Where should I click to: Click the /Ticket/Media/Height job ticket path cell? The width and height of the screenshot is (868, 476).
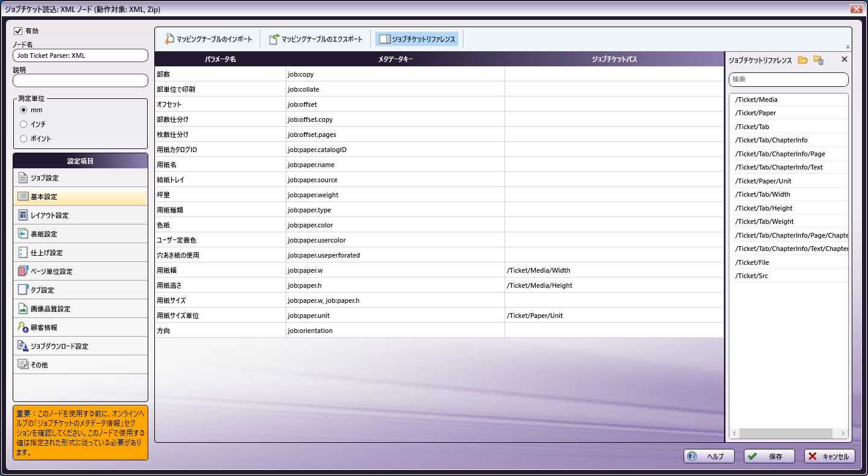tap(614, 285)
